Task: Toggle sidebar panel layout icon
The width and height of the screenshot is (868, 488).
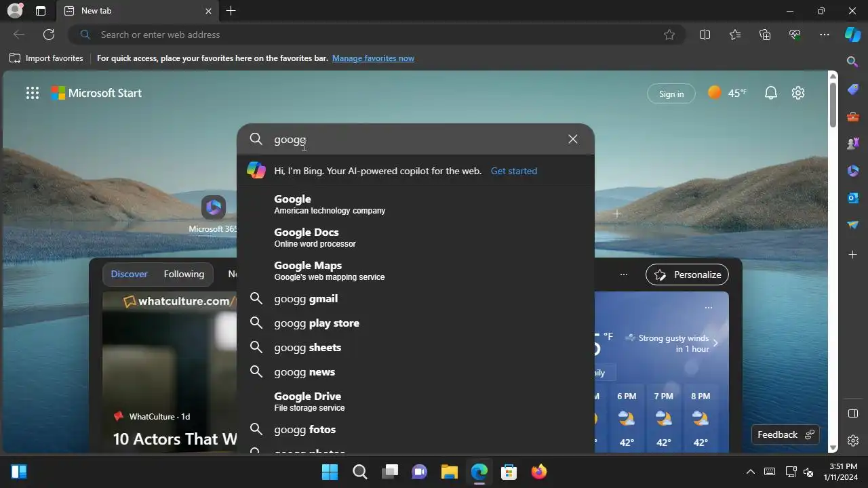Action: (853, 413)
